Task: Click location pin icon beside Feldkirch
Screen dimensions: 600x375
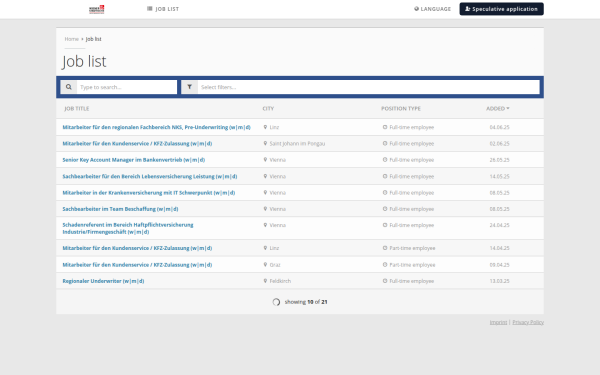Action: 265,280
